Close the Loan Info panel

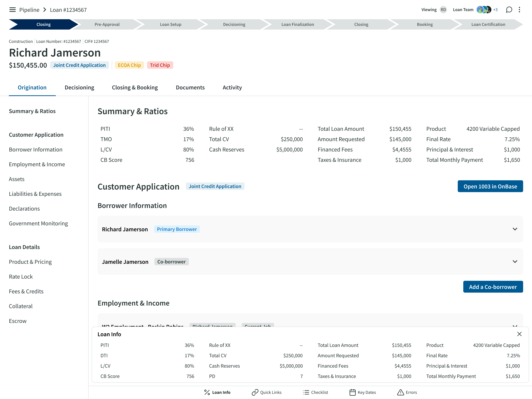pyautogui.click(x=519, y=334)
